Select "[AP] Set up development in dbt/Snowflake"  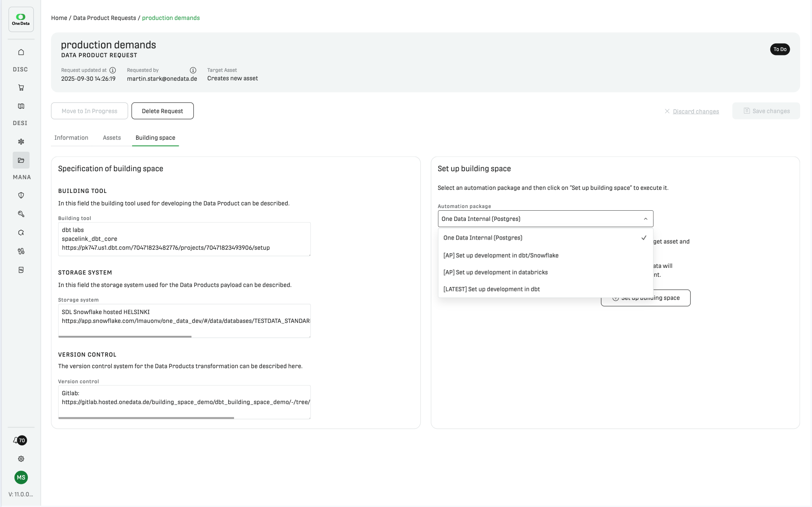(x=501, y=255)
